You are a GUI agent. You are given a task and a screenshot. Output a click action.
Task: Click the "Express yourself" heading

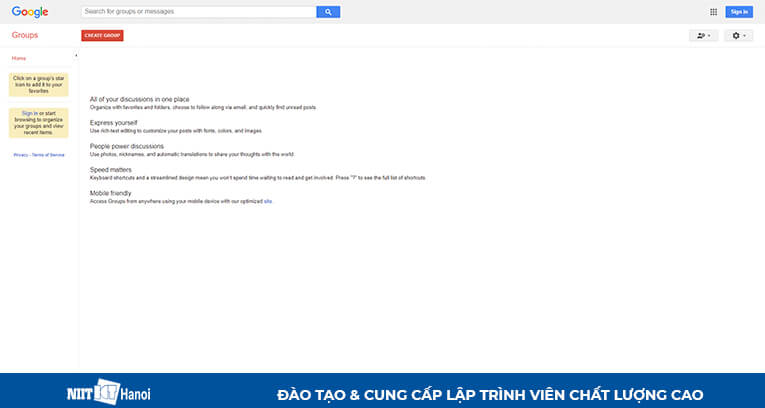click(x=114, y=123)
